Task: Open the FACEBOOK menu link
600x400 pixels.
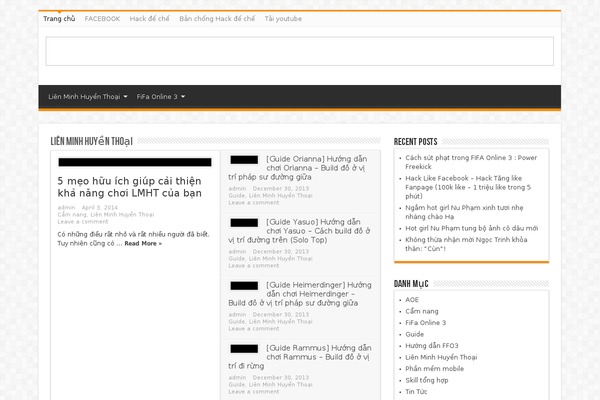Action: tap(102, 19)
